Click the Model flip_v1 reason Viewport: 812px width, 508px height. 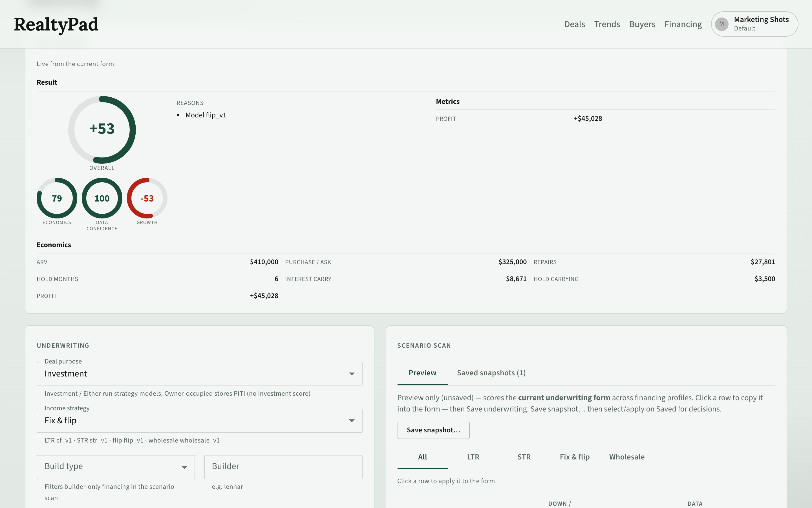pyautogui.click(x=206, y=115)
